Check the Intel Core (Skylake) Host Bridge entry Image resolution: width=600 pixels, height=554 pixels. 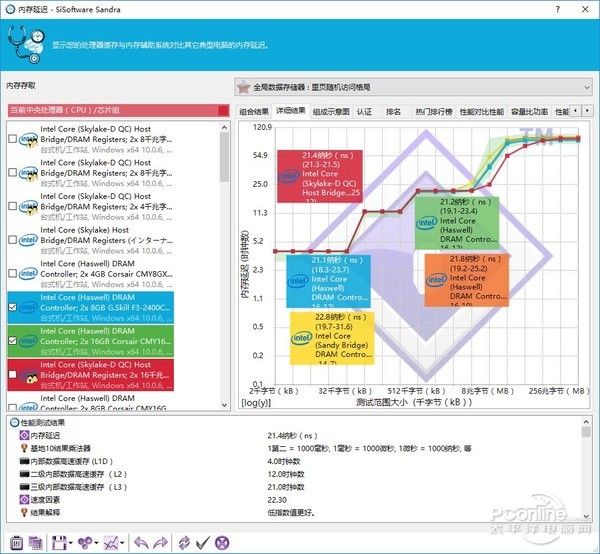tap(12, 240)
